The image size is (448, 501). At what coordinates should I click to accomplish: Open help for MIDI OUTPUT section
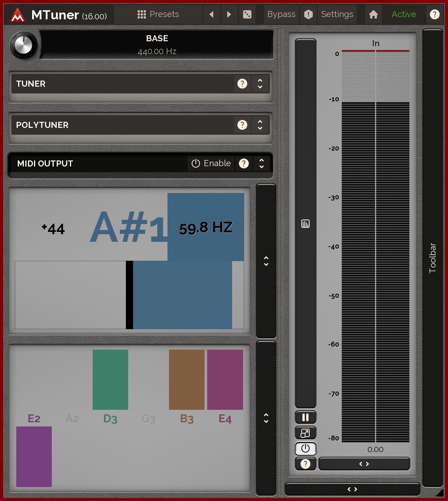point(244,163)
